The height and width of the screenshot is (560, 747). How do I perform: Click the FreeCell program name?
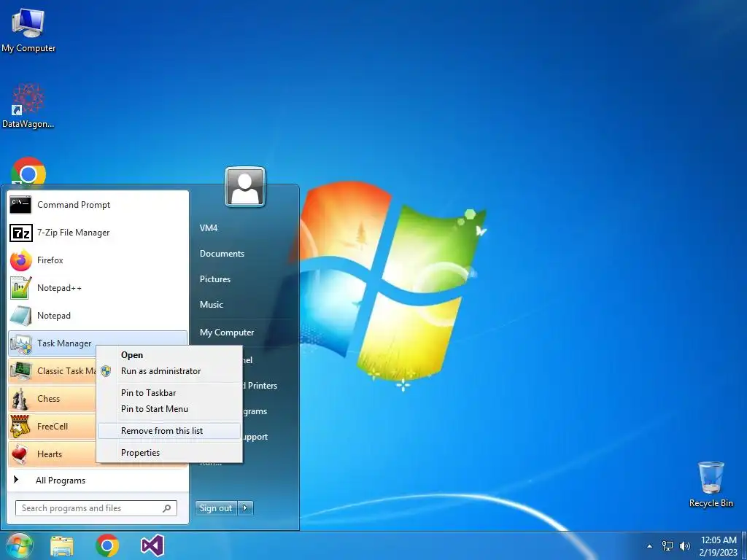[x=53, y=426]
